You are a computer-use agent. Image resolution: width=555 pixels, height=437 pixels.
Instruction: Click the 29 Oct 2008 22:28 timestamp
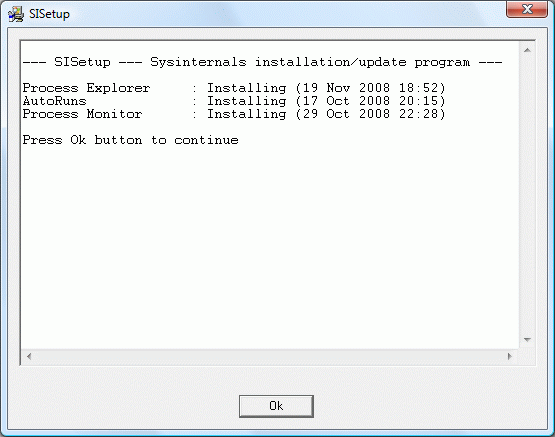pos(371,114)
